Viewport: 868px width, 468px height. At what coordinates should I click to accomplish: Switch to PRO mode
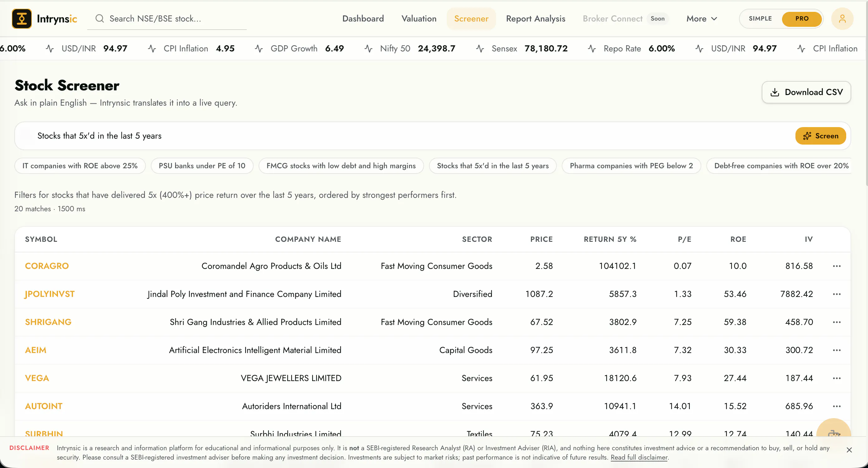click(x=802, y=18)
